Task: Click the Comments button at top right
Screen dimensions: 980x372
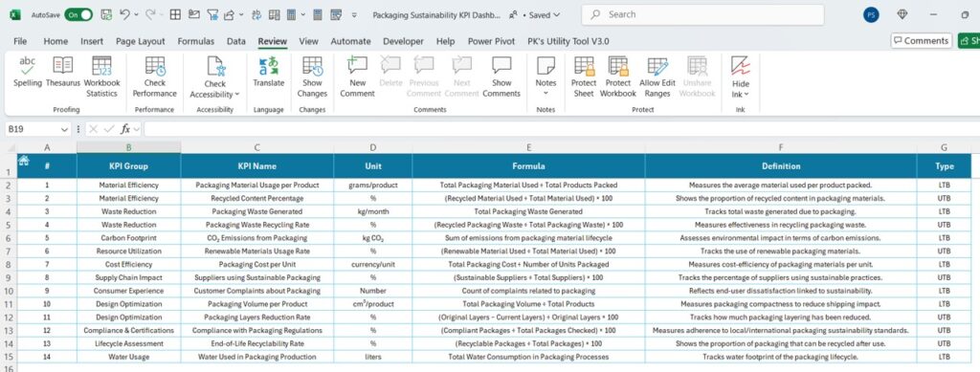Action: (922, 40)
